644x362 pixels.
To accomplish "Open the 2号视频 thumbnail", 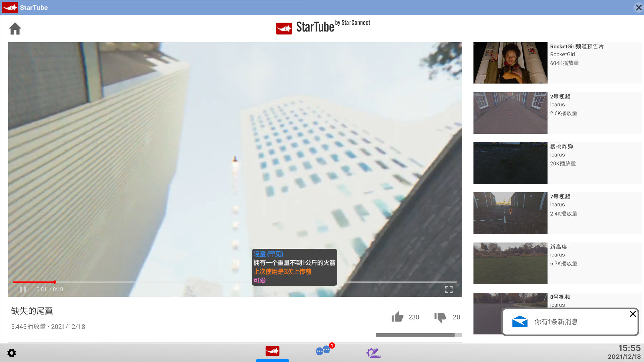I will click(x=510, y=113).
